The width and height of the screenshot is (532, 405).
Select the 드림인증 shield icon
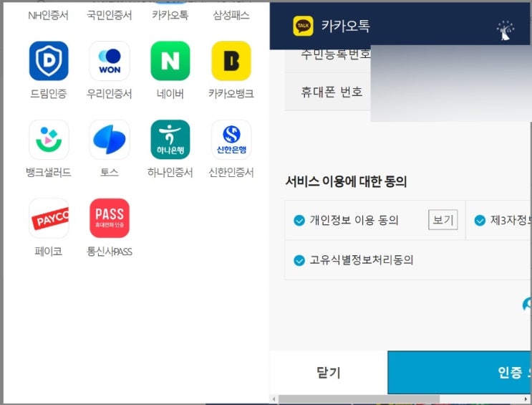49,61
